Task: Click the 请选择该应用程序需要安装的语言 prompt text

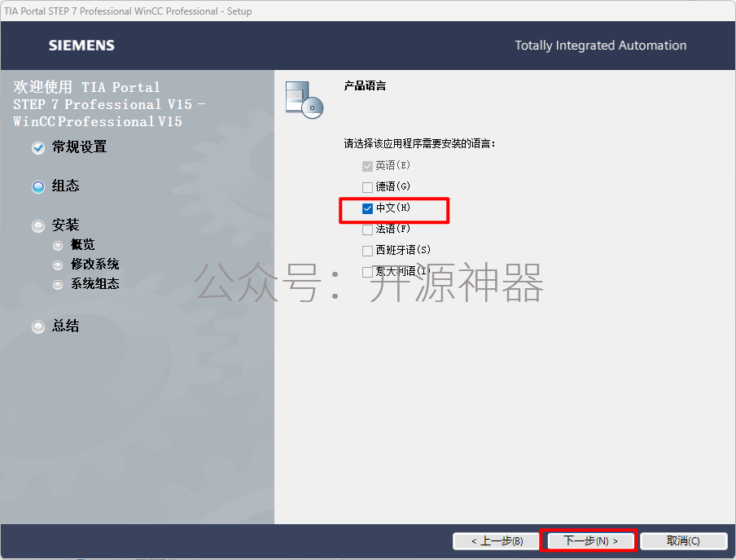Action: [419, 143]
